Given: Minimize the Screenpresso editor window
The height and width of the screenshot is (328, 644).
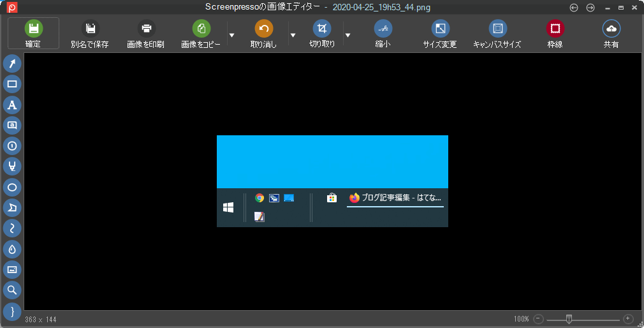Looking at the screenshot, I should [x=608, y=8].
